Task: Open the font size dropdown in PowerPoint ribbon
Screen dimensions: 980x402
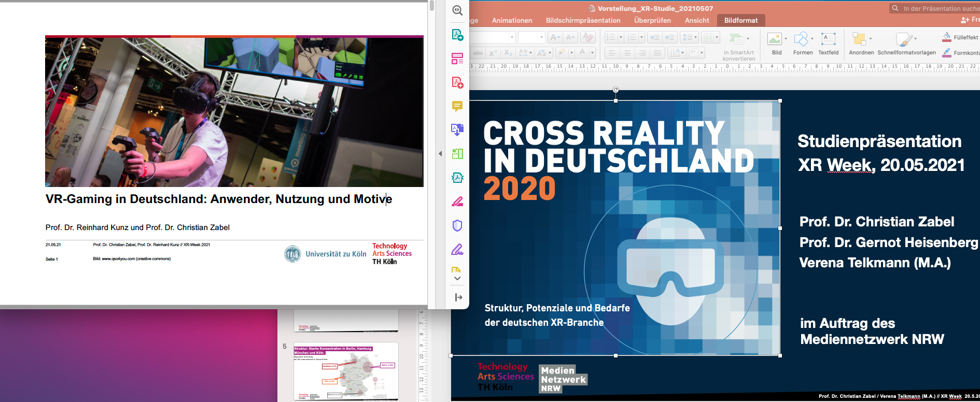Action: tap(541, 37)
